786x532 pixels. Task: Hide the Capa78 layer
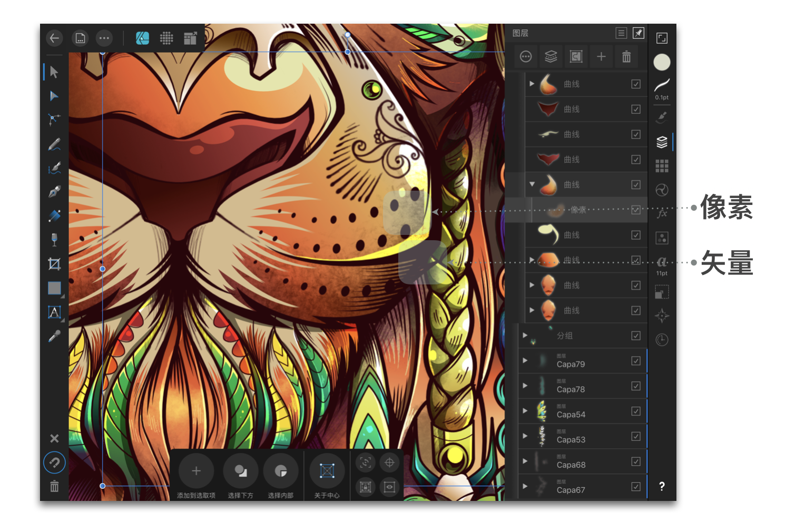(636, 386)
